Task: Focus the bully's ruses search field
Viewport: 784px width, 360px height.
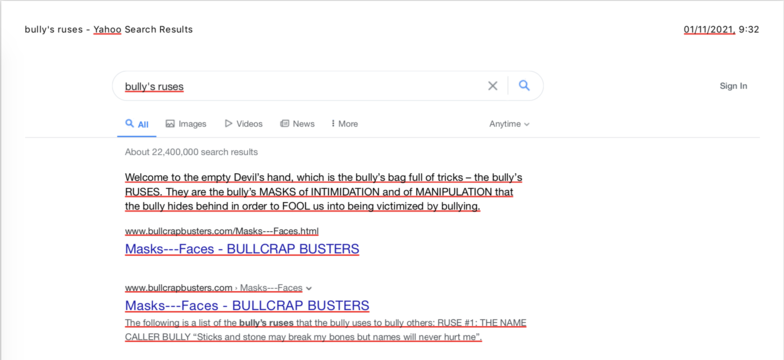Action: tap(300, 86)
